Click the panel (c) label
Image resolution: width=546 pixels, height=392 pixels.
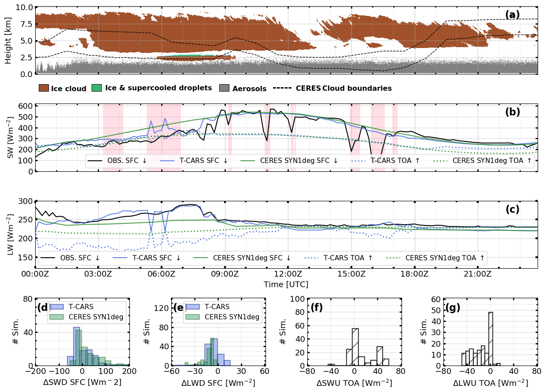tap(512, 210)
